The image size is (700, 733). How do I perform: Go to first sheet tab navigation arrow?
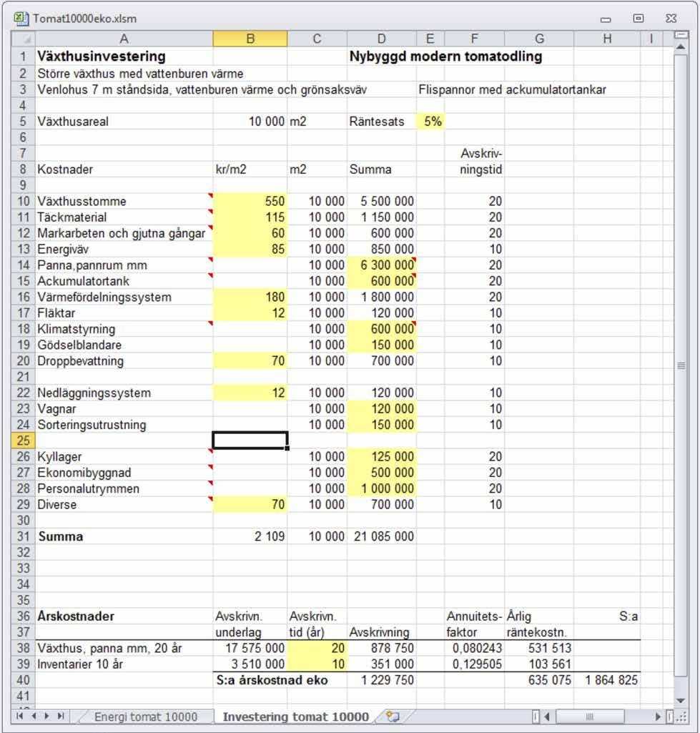pyautogui.click(x=19, y=716)
